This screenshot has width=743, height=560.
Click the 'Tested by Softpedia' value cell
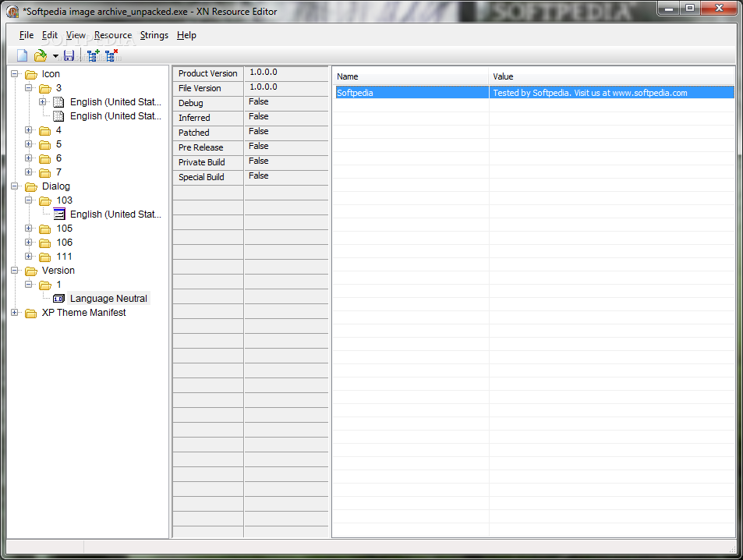coord(612,93)
